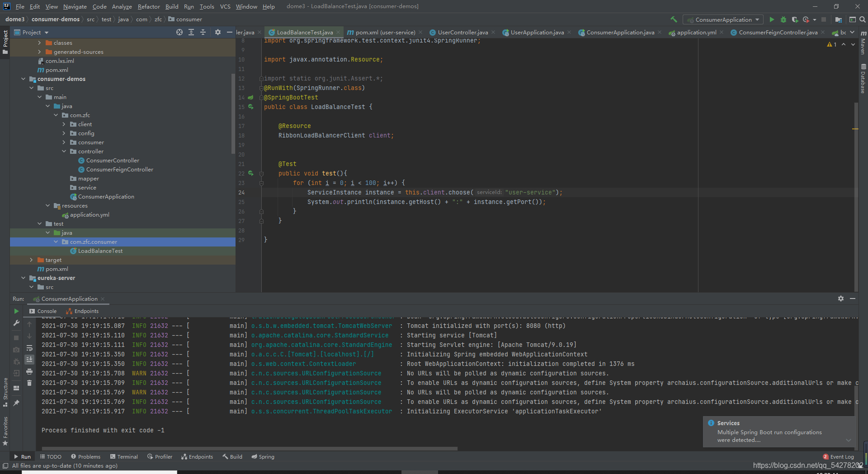Open the Analyze menu
The width and height of the screenshot is (868, 474).
point(122,6)
